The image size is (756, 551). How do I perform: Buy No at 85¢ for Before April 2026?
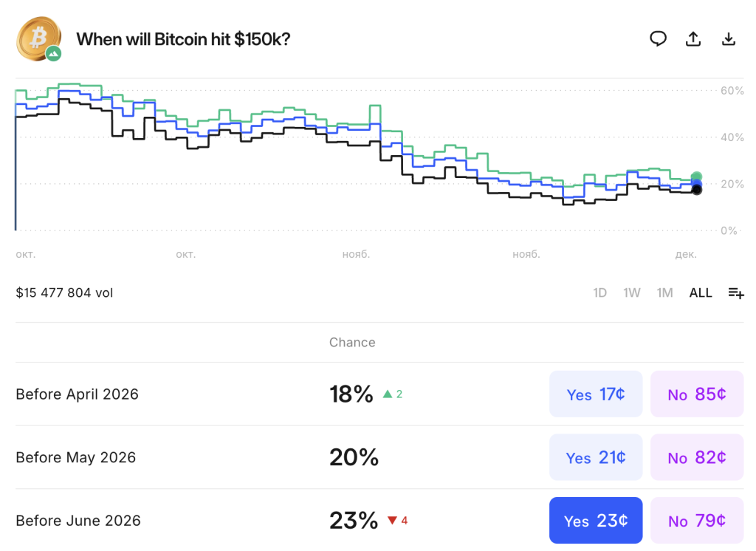coord(697,394)
